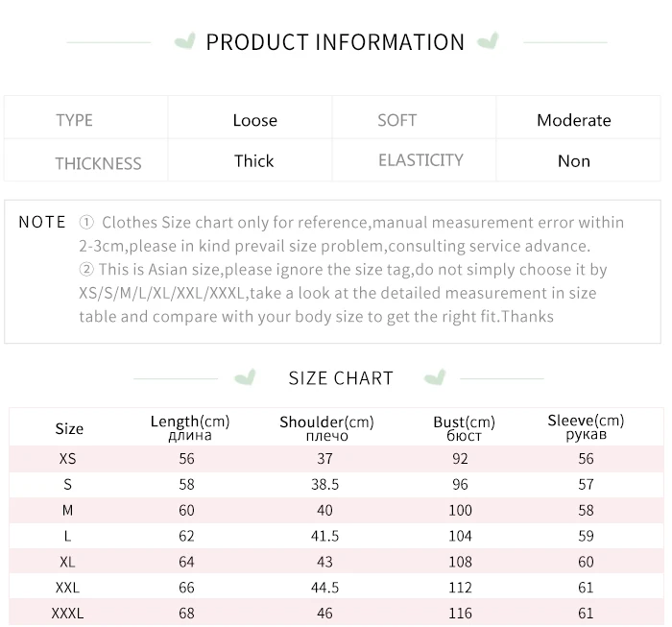Click the Moderate value beside SOFT
Image resolution: width=672 pixels, height=627 pixels.
(x=573, y=120)
